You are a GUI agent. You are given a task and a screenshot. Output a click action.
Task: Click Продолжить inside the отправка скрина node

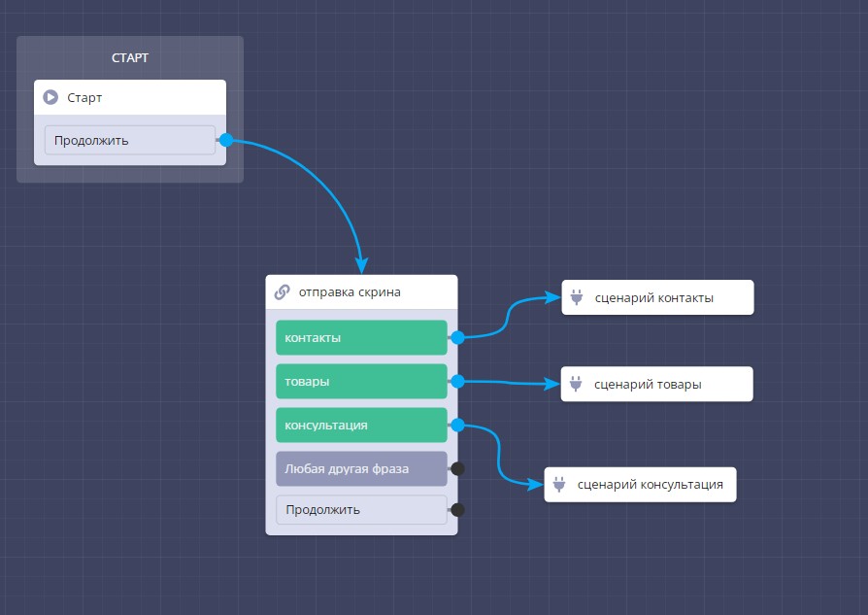pos(360,509)
